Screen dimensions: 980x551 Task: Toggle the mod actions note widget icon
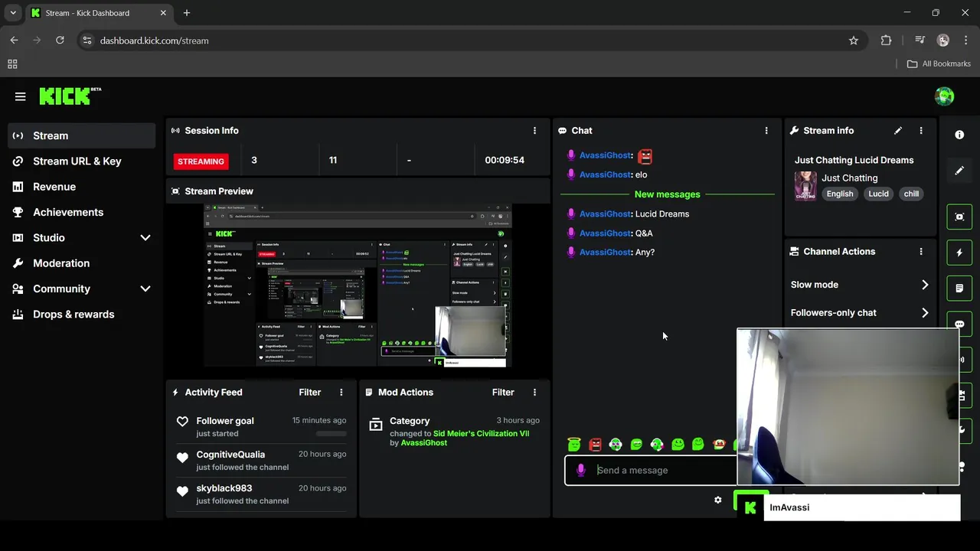tap(959, 289)
